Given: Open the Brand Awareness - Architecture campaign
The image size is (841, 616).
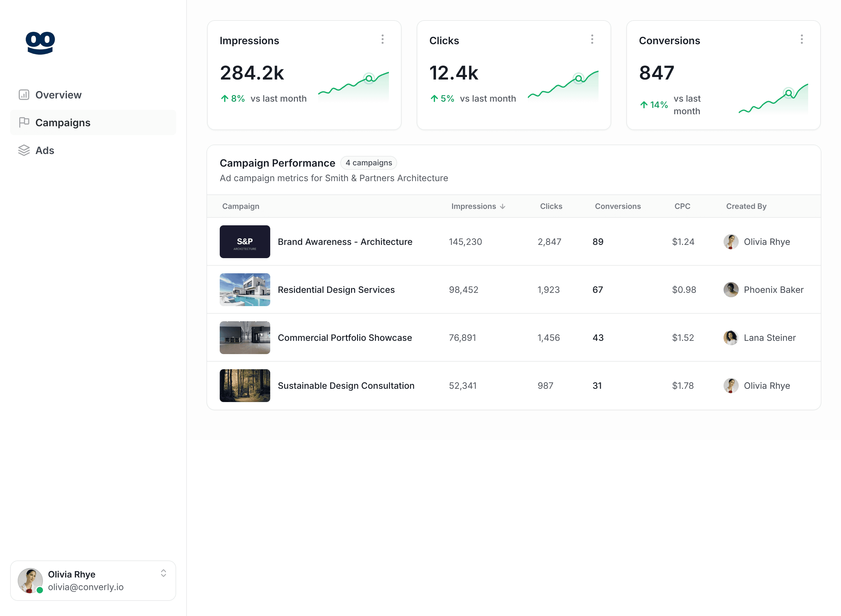Looking at the screenshot, I should click(x=345, y=242).
